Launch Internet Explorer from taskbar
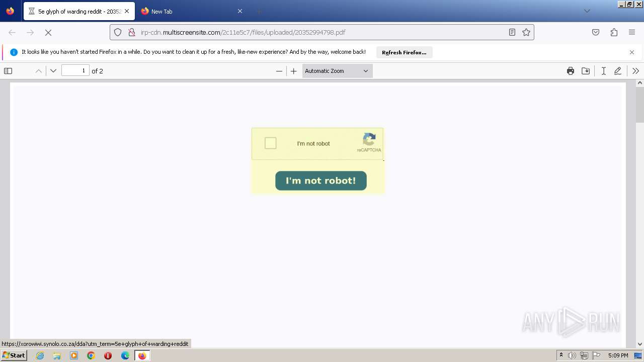This screenshot has height=362, width=644. pyautogui.click(x=40, y=355)
